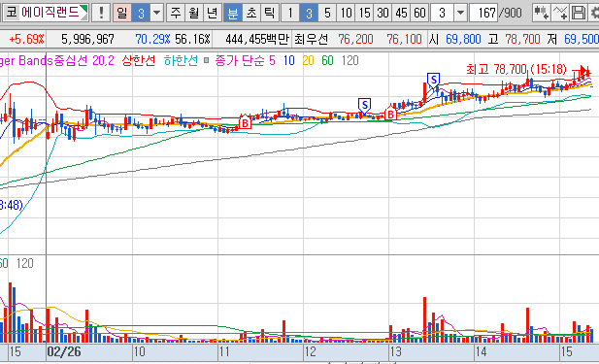
Task: Click the B buy marker at 13 o'clock
Action: [x=390, y=115]
